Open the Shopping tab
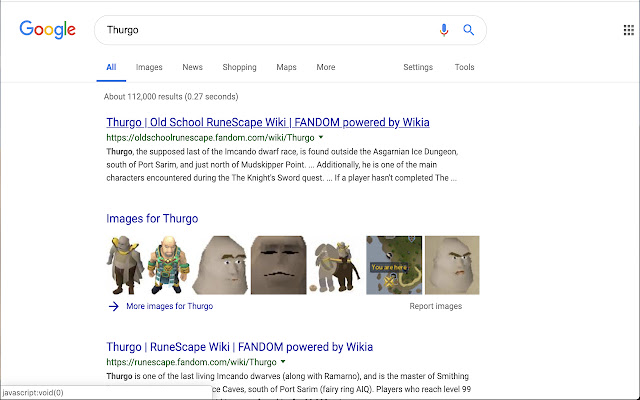The height and width of the screenshot is (400, 640). tap(239, 67)
